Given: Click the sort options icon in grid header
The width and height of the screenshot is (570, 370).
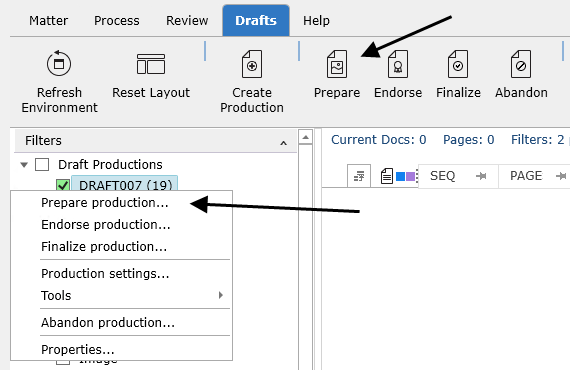Looking at the screenshot, I should [x=359, y=176].
